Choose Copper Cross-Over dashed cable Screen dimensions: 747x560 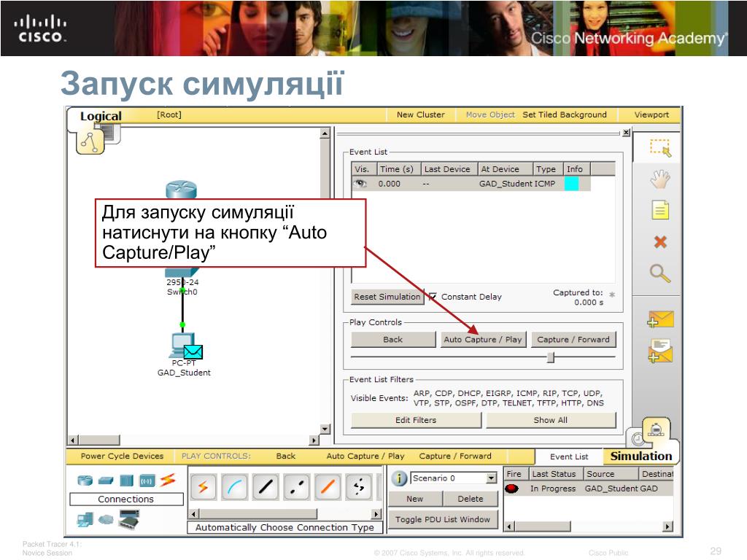[x=297, y=486]
